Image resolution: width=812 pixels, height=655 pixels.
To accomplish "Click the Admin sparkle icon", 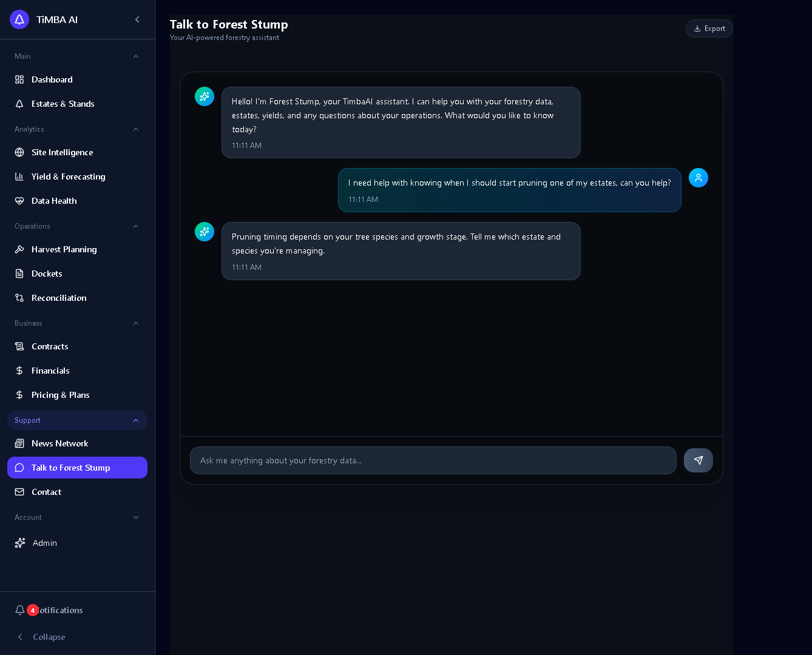I will tap(20, 543).
